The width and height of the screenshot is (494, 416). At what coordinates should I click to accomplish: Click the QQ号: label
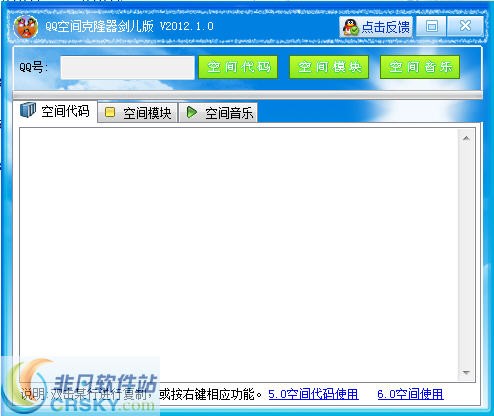click(x=33, y=68)
